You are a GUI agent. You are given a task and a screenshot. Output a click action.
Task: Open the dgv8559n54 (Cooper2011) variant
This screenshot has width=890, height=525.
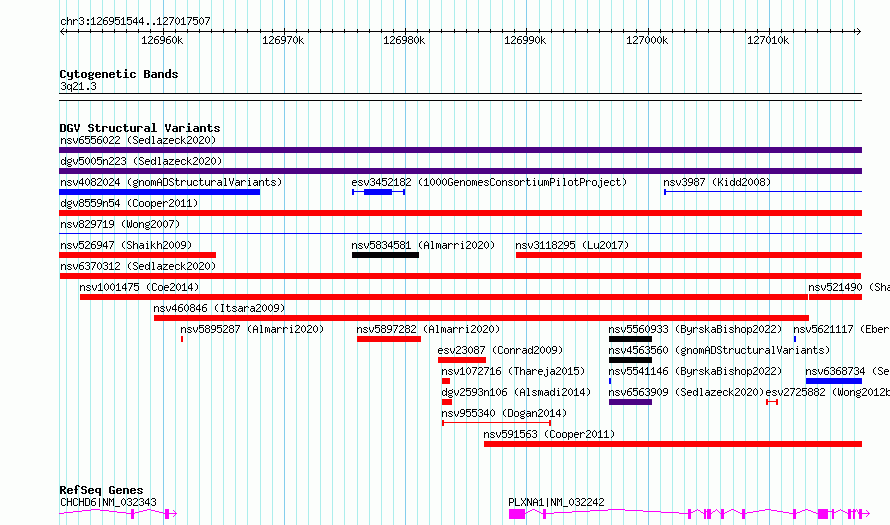pyautogui.click(x=129, y=203)
